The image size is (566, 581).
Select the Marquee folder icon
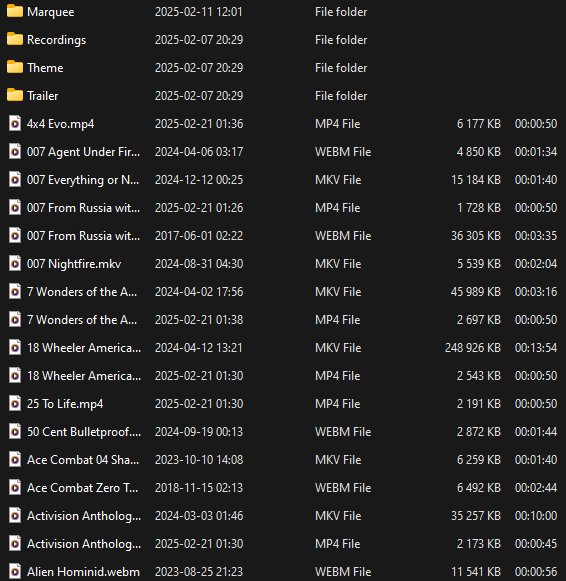pos(15,11)
